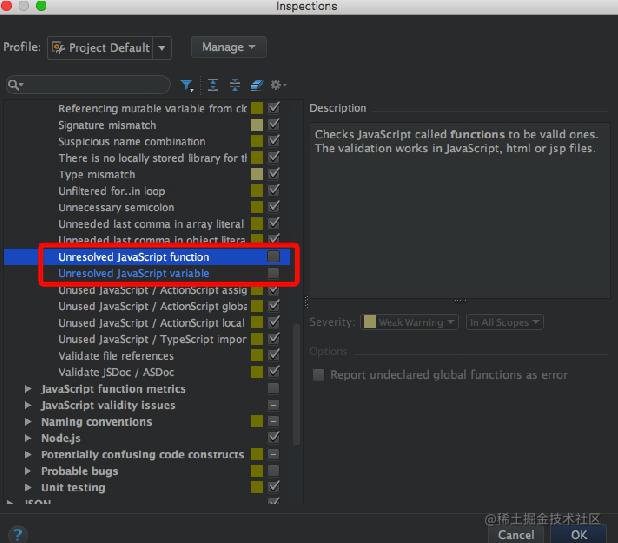Screen dimensions: 618x543
Task: Toggle Unresolved JavaScript variable checkbox
Action: click(x=274, y=273)
